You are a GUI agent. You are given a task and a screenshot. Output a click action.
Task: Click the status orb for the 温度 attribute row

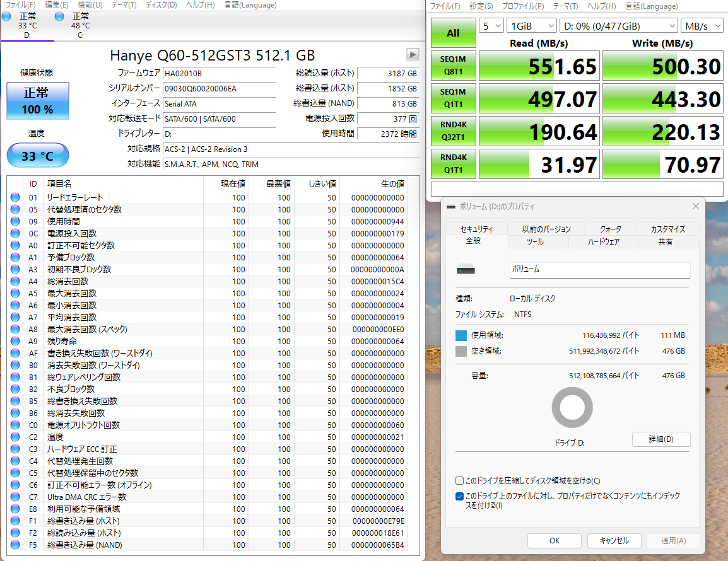15,437
